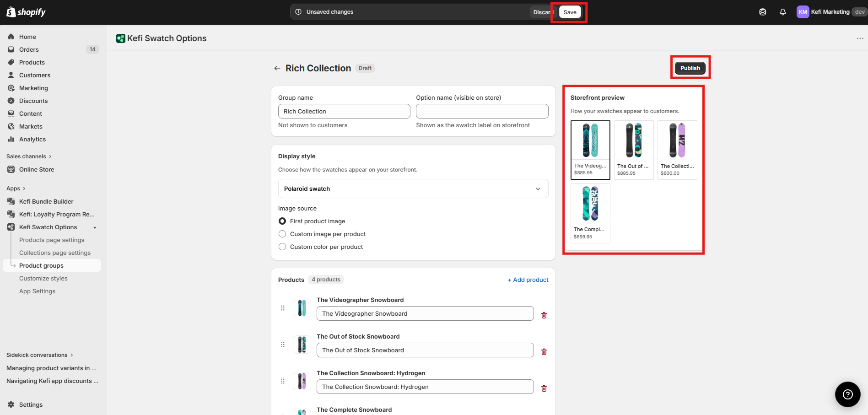The image size is (868, 415).
Task: Click the Orders count badge 14
Action: pos(92,49)
